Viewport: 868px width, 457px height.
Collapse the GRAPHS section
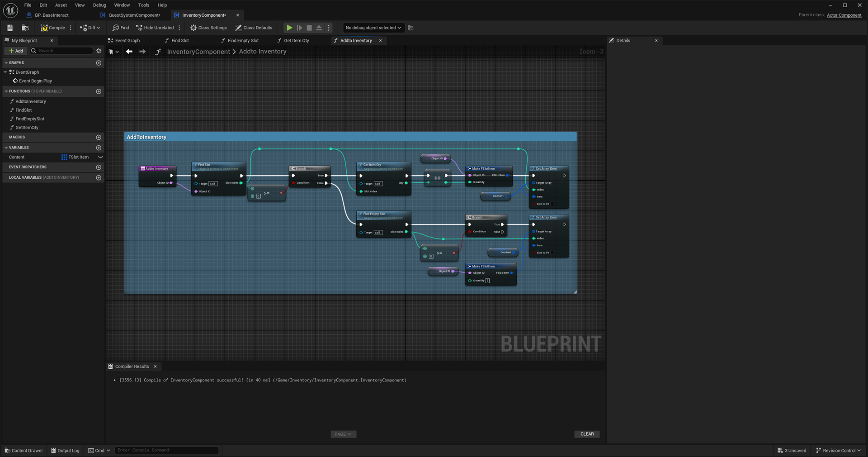[6, 62]
